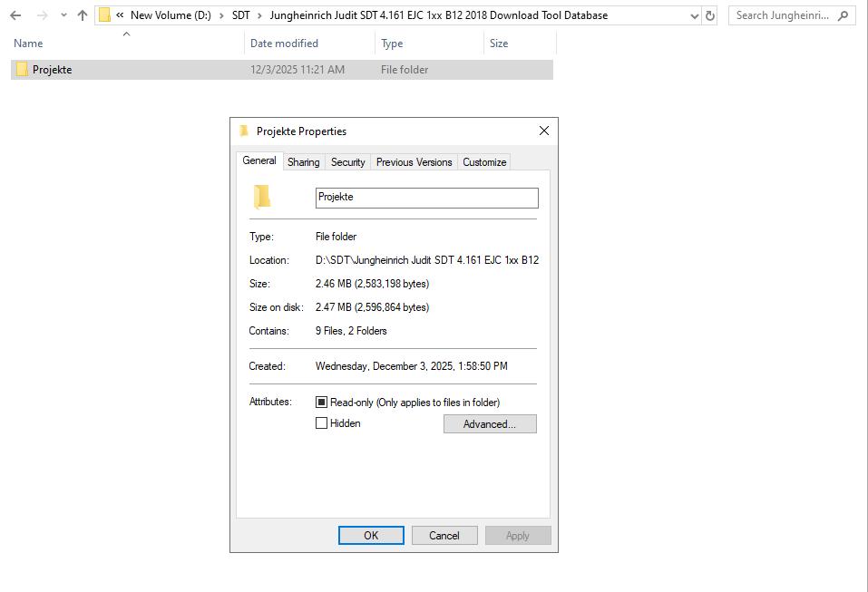Click Size on disk 2.47 MB value

coord(372,307)
